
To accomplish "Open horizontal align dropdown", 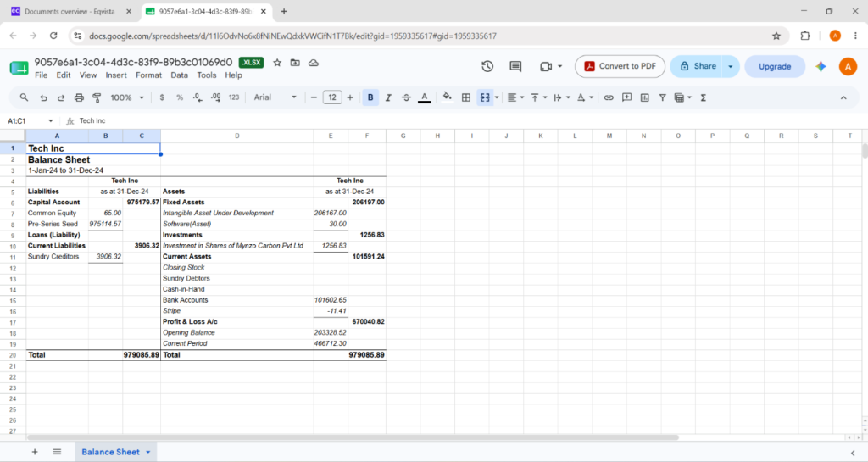I will click(x=515, y=97).
